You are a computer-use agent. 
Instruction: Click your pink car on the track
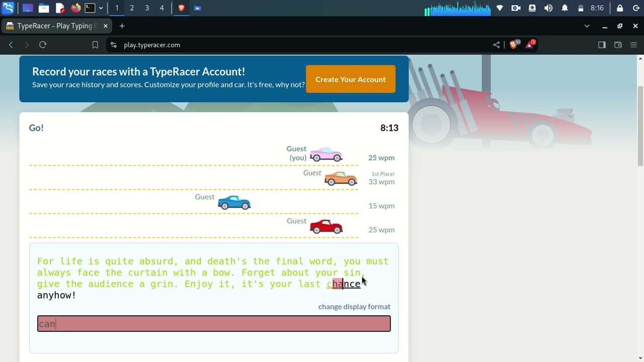pos(326,154)
